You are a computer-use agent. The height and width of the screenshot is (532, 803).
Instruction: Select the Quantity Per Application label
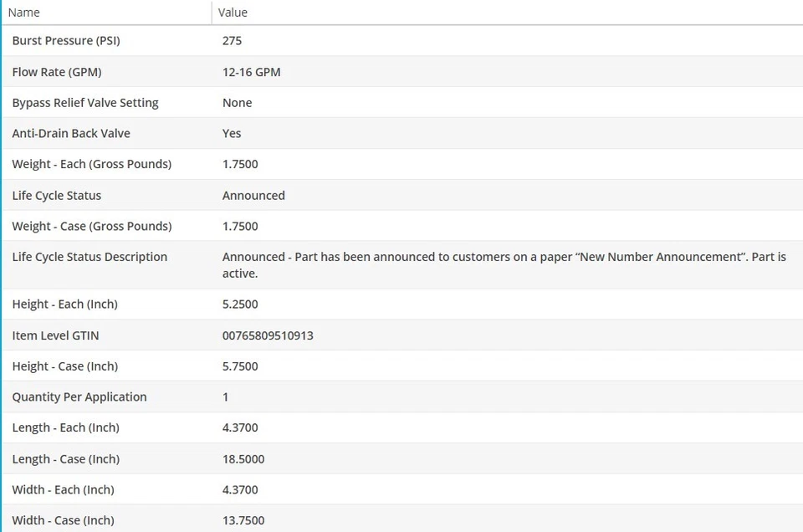(x=79, y=397)
